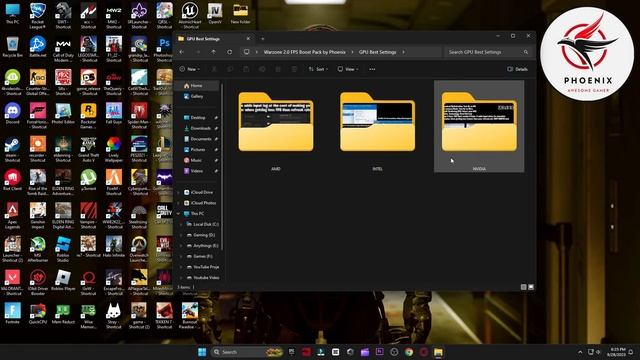The image size is (640, 360).
Task: Open Chrome from the taskbar
Action: [x=409, y=352]
